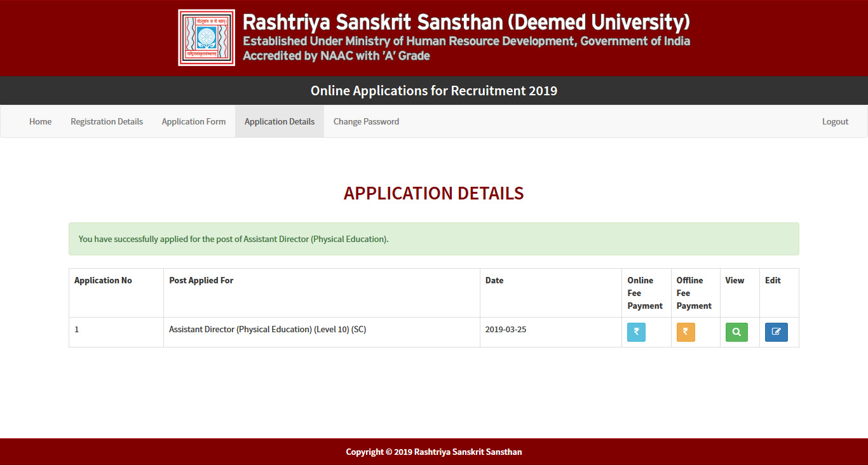Image resolution: width=868 pixels, height=465 pixels.
Task: Click the Post Applied For column header
Action: tap(201, 280)
